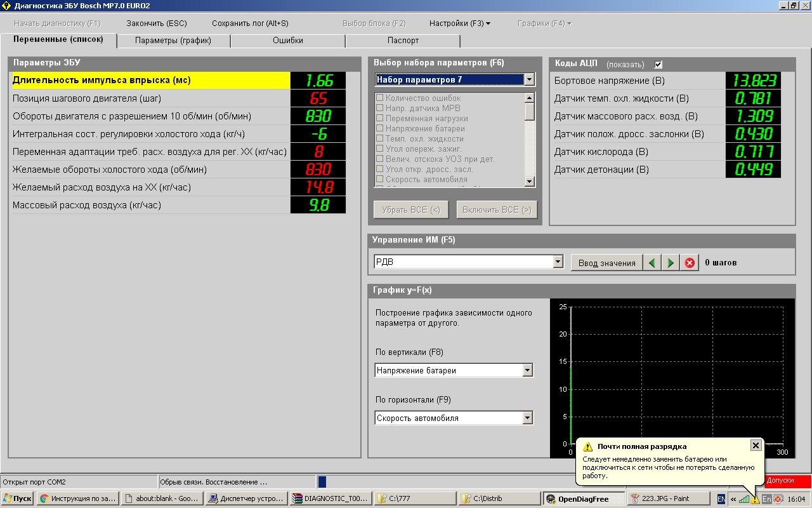Click Ввод значения button

[606, 263]
